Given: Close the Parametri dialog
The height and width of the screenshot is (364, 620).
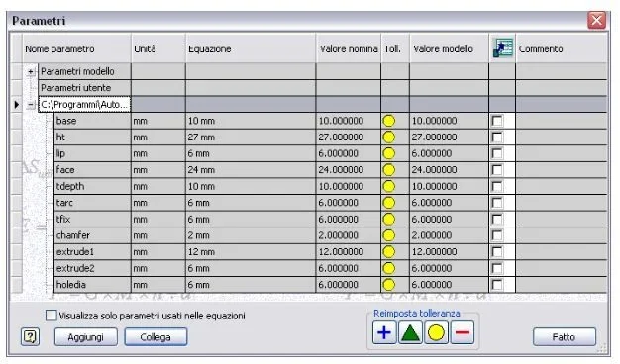Looking at the screenshot, I should [x=596, y=20].
